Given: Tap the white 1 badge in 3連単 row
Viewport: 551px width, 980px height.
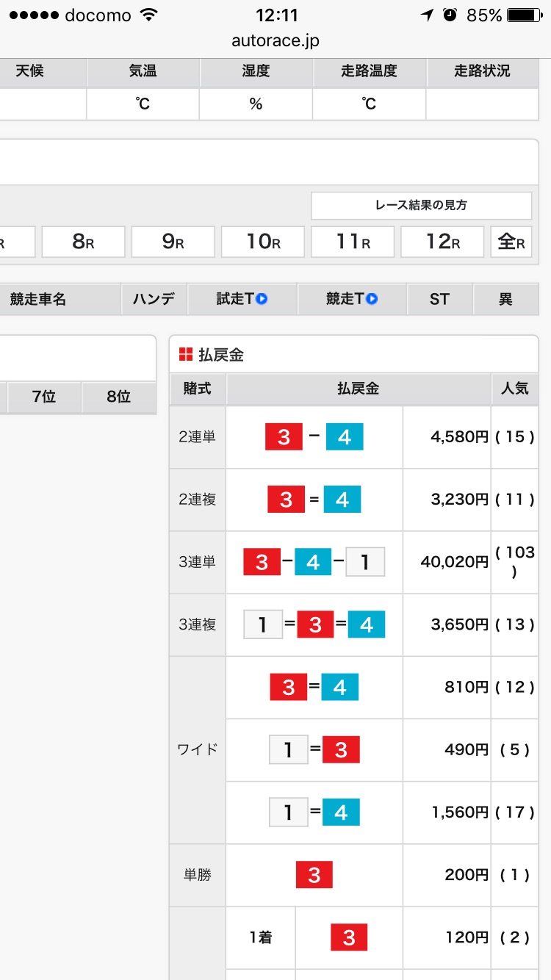Looking at the screenshot, I should click(x=365, y=563).
